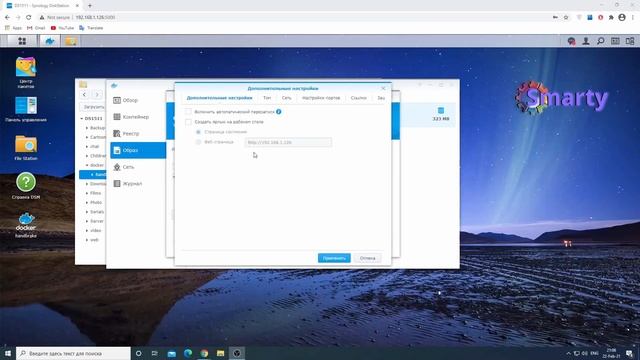Open the DSM user options icon
Image resolution: width=640 pixels, height=360 pixels.
pyautogui.click(x=586, y=41)
